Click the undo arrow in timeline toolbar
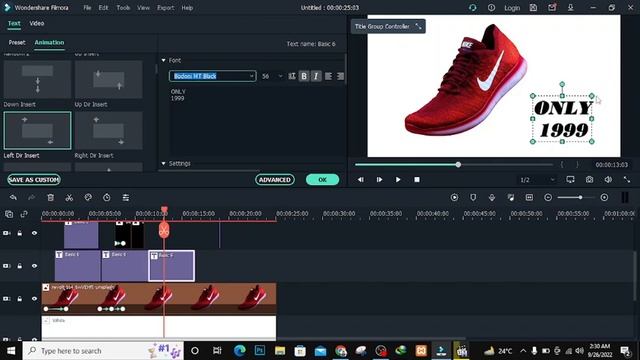This screenshot has height=360, width=640. tap(13, 198)
